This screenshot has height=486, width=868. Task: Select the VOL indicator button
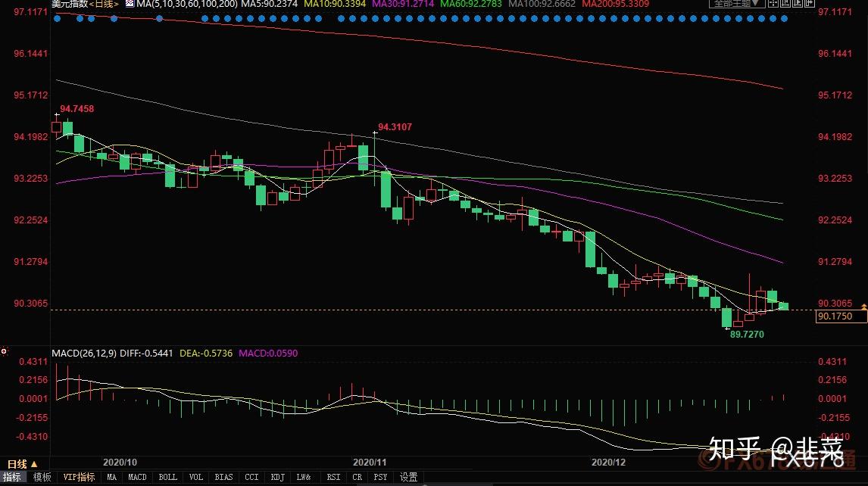coord(197,478)
